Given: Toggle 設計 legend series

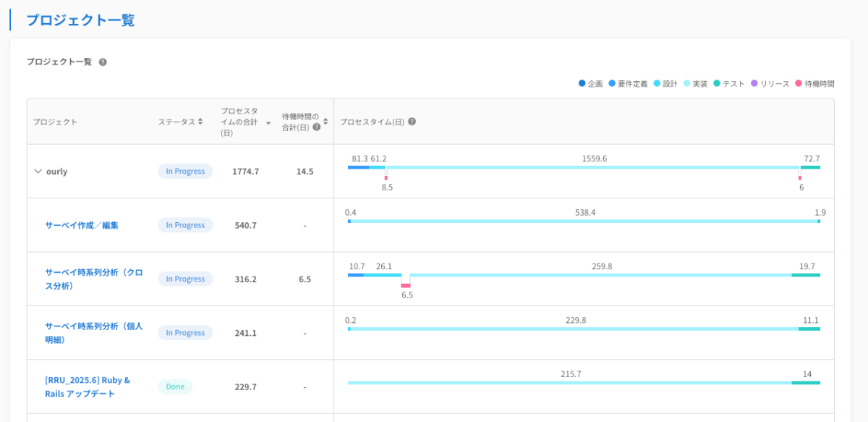Looking at the screenshot, I should click(x=665, y=84).
